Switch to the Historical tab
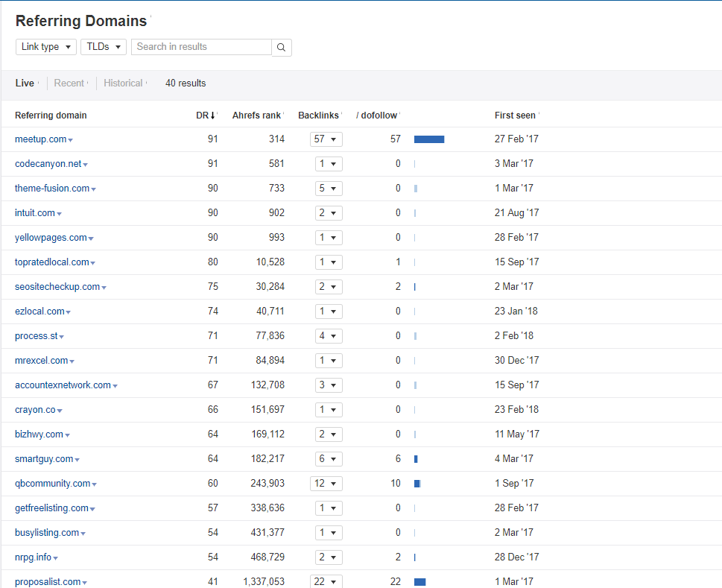The width and height of the screenshot is (722, 588). (x=123, y=83)
